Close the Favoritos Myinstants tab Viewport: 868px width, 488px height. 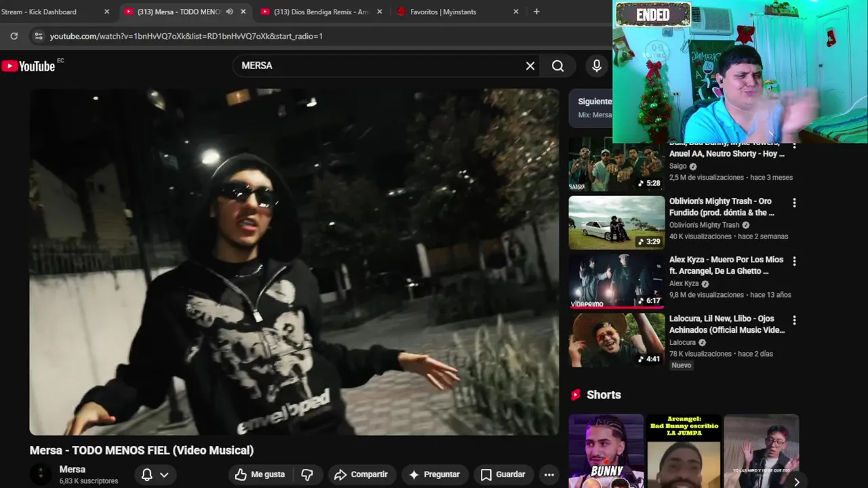515,12
